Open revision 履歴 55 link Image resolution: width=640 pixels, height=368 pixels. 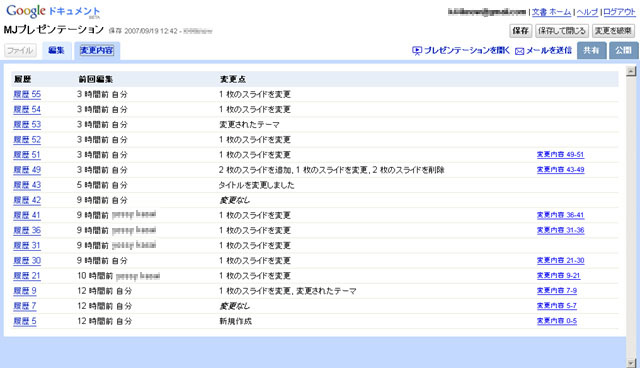[27, 94]
